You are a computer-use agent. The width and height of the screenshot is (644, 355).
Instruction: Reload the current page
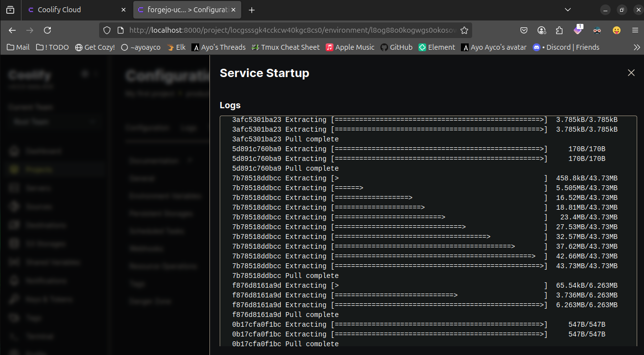tap(47, 30)
